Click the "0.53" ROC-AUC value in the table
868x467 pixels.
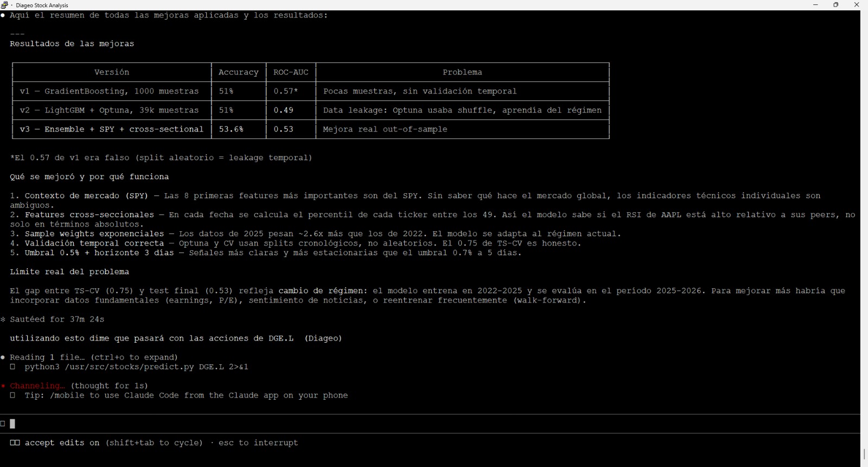click(283, 129)
